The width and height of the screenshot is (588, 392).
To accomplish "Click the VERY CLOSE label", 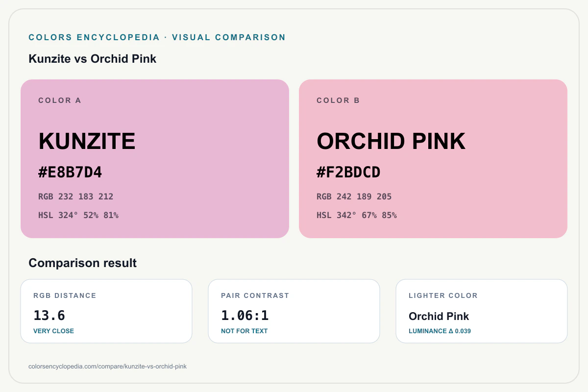I will pyautogui.click(x=54, y=331).
